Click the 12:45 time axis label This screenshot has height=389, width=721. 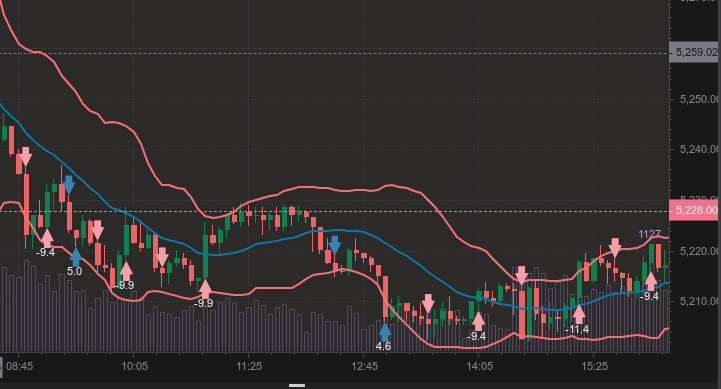click(365, 366)
